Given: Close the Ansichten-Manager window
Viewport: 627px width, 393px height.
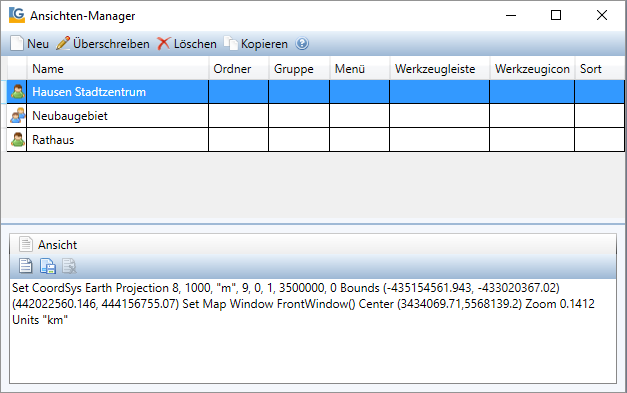Looking at the screenshot, I should click(601, 15).
